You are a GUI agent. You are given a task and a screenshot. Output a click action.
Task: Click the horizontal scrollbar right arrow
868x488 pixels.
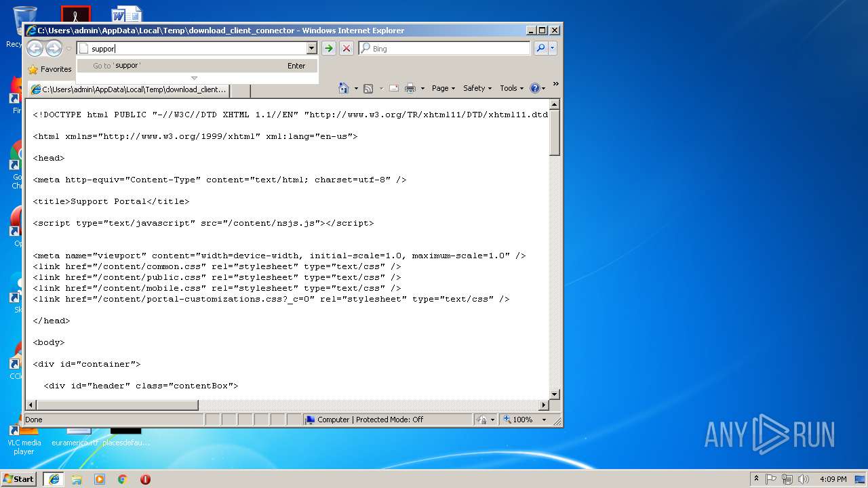543,405
